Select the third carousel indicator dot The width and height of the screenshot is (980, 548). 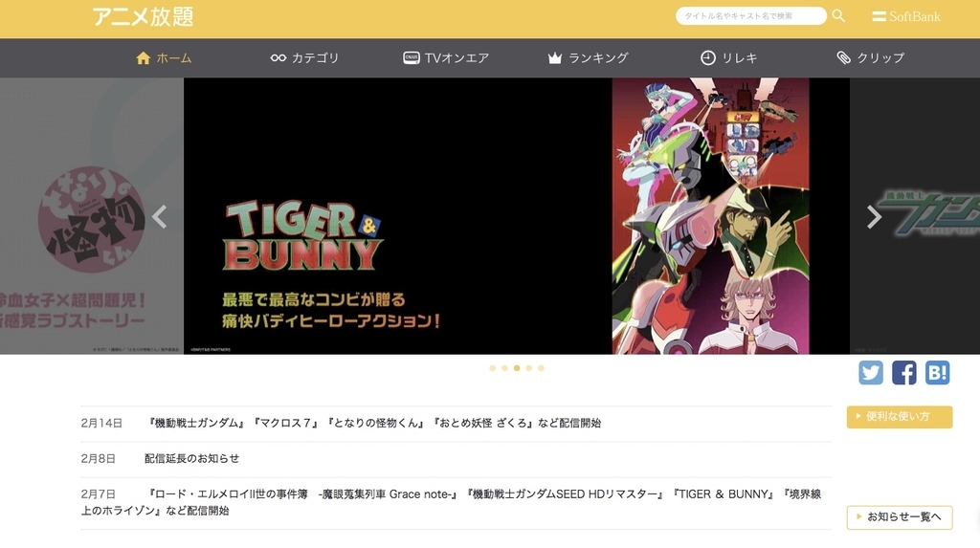coord(517,368)
